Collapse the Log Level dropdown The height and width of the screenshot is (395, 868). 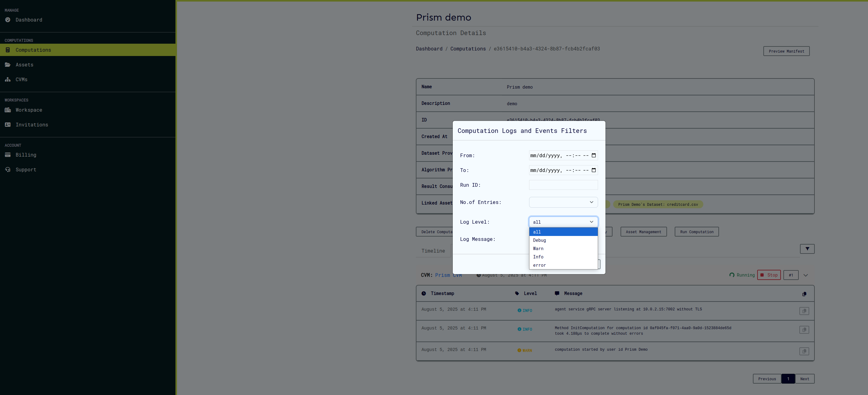pyautogui.click(x=563, y=222)
